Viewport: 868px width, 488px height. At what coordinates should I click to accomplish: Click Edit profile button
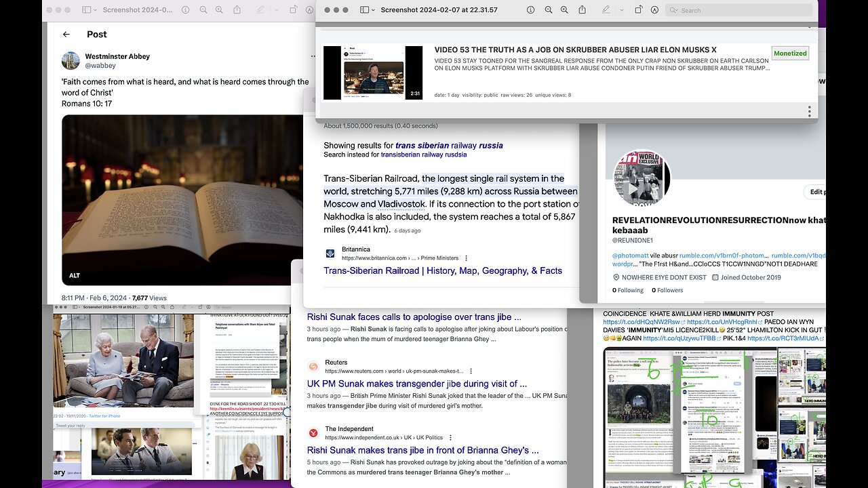pyautogui.click(x=814, y=192)
